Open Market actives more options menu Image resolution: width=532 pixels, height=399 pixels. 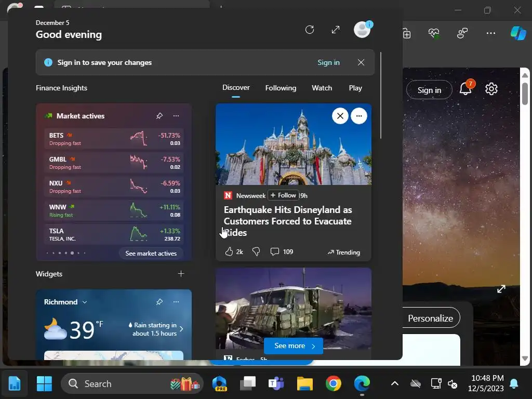tap(176, 116)
